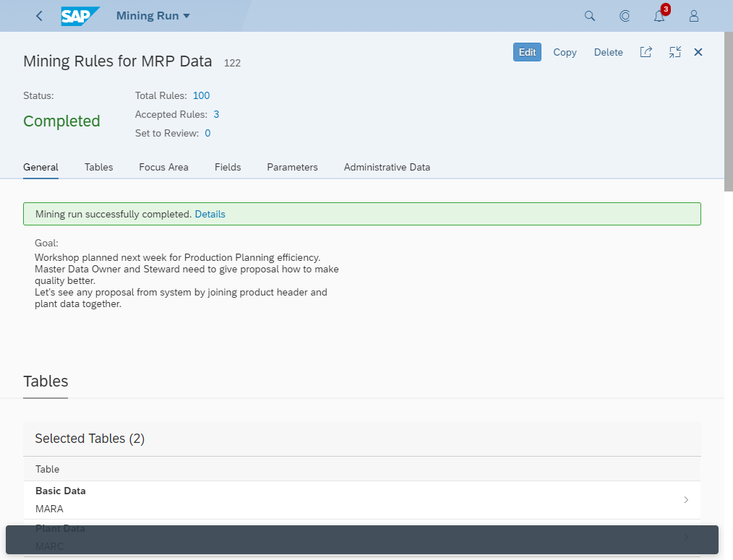Go back using the back arrow

[39, 16]
